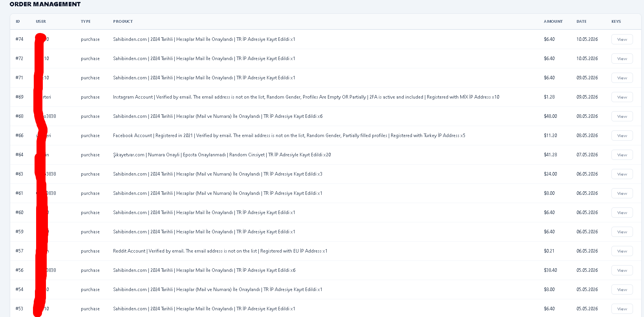
Task: Click the Reddit Account product description
Action: pyautogui.click(x=220, y=251)
